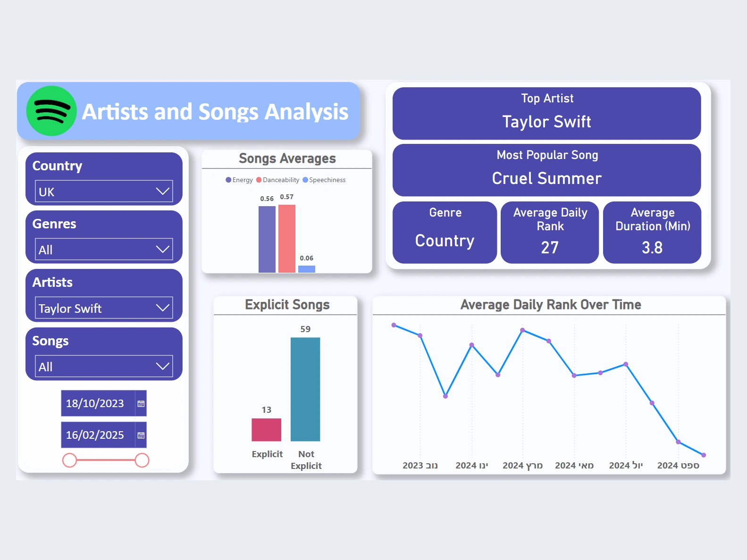Select the left handle of date range slider
The height and width of the screenshot is (560, 747).
[69, 460]
